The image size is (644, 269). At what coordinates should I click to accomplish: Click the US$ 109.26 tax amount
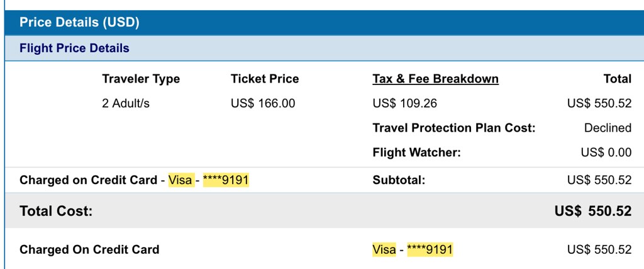pos(404,103)
